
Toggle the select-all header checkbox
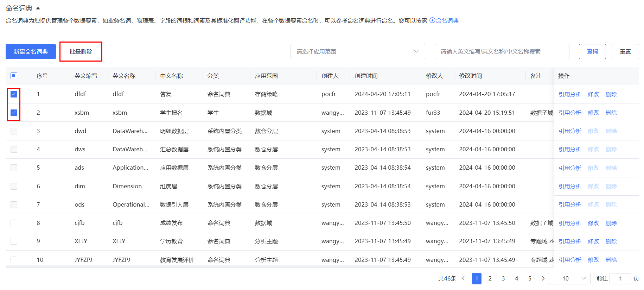[x=14, y=76]
